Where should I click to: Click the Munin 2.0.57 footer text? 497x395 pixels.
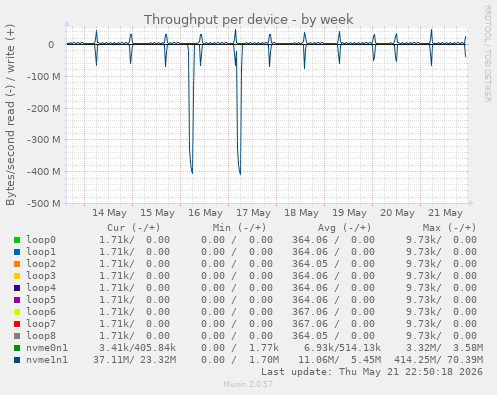[248, 384]
